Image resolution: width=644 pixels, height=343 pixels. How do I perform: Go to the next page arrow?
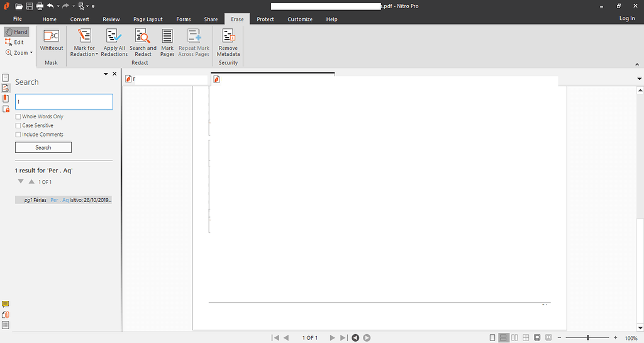[x=333, y=338]
